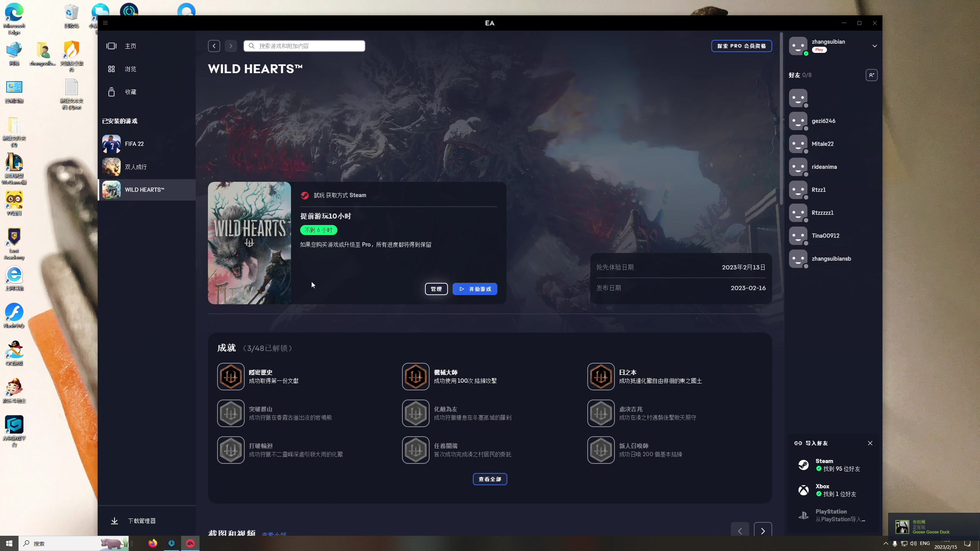Open the Download Manager (下载管理器)
This screenshot has height=551, width=980.
142,521
